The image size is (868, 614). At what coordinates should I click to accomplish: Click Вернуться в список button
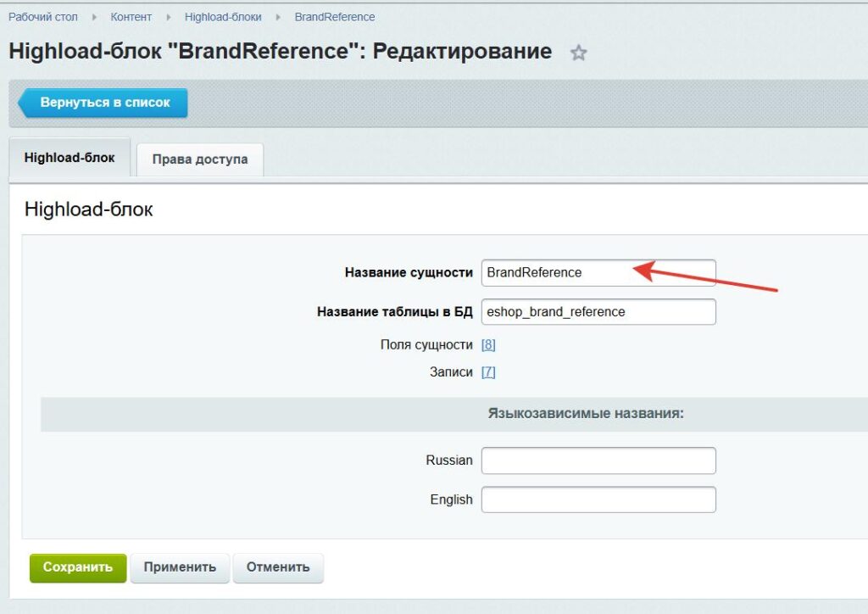click(103, 103)
